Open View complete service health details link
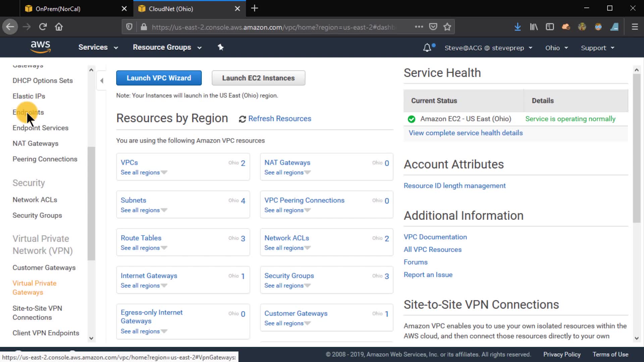The height and width of the screenshot is (362, 644). click(465, 133)
